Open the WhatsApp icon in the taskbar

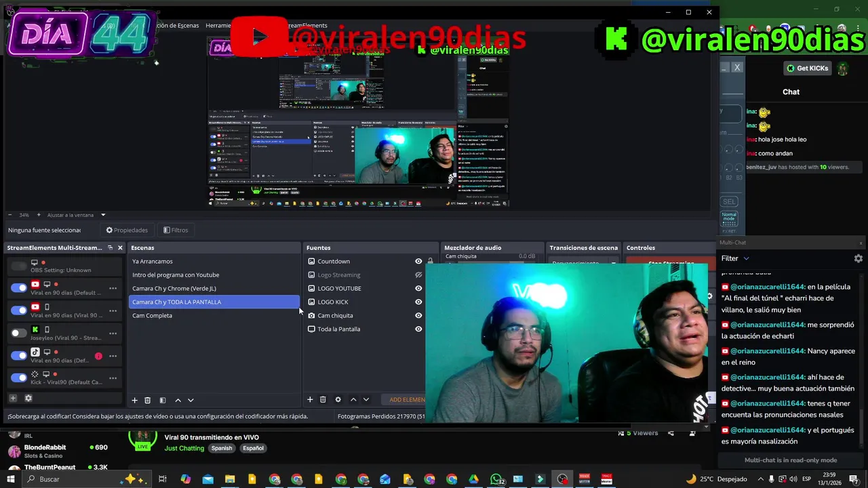496,479
